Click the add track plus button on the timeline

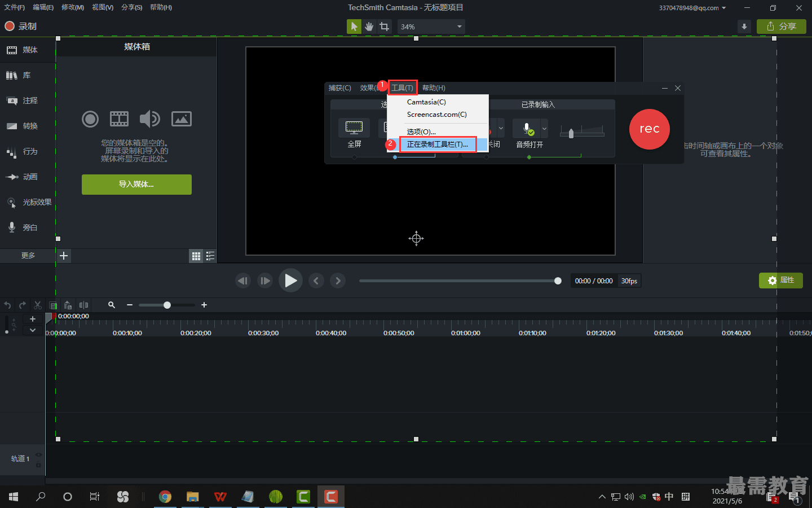click(x=33, y=319)
